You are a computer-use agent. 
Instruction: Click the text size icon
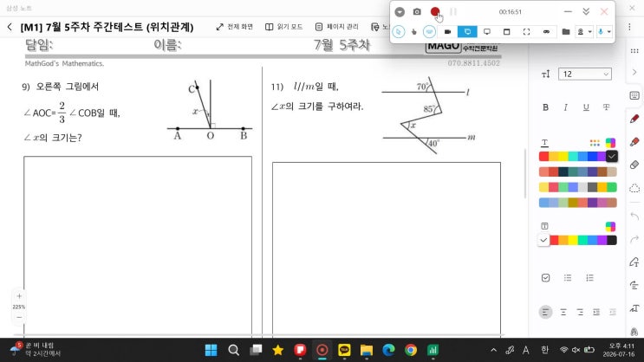[545, 74]
